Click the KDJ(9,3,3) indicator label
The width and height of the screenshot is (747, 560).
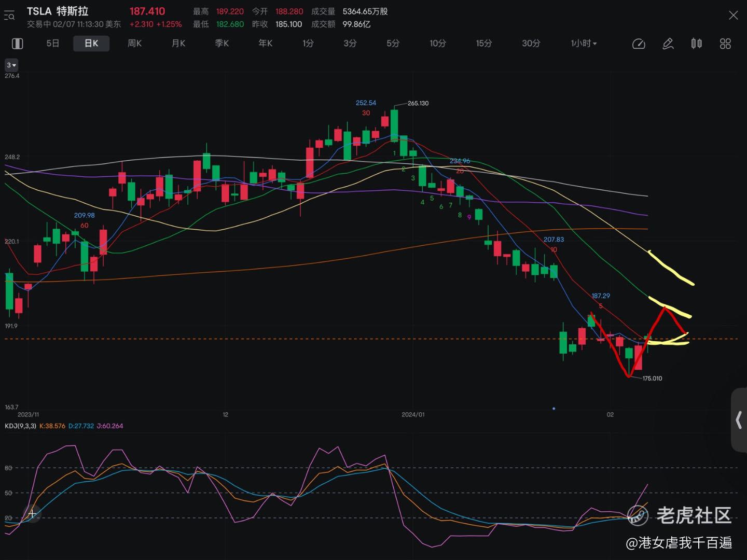coord(20,426)
